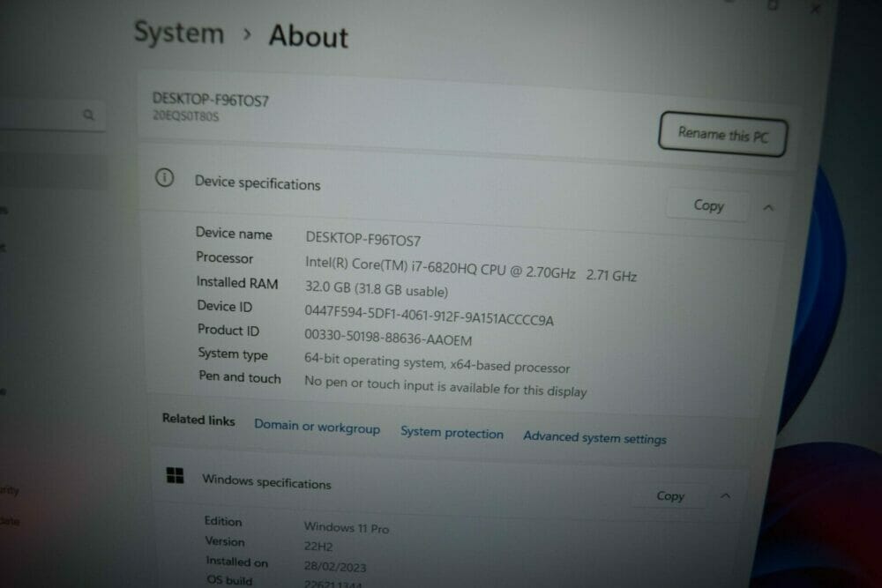Click the Edition label
This screenshot has height=588, width=882.
(223, 521)
